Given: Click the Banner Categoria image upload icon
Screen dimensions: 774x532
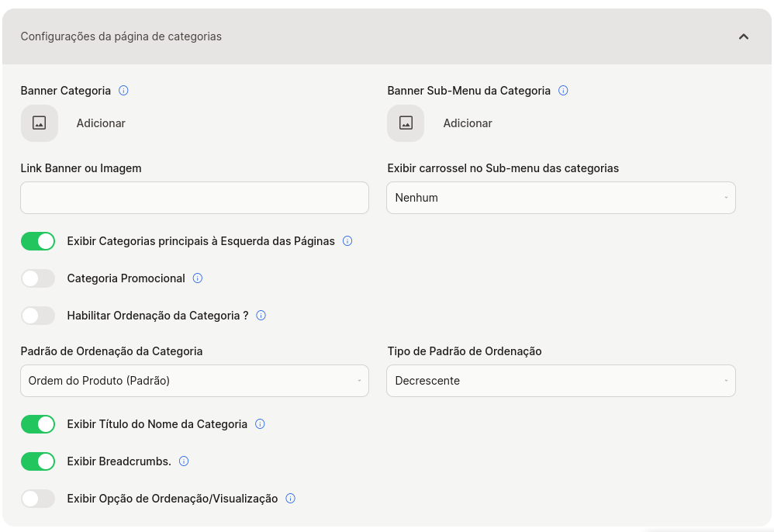Looking at the screenshot, I should click(x=40, y=123).
